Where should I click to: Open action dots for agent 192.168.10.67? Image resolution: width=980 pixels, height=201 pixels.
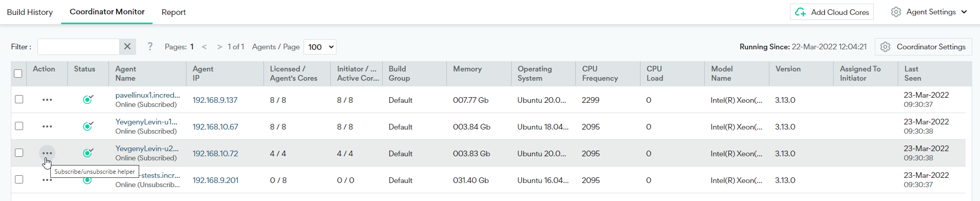coord(47,126)
